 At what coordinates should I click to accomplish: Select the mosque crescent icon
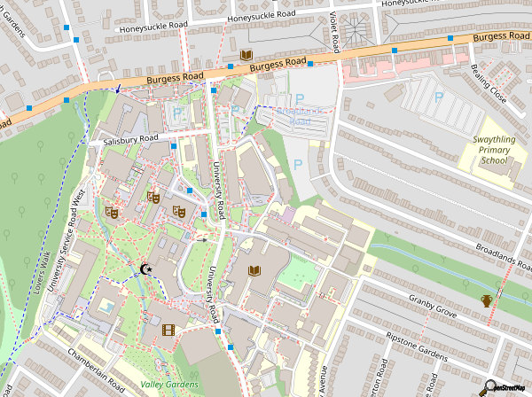click(x=147, y=269)
